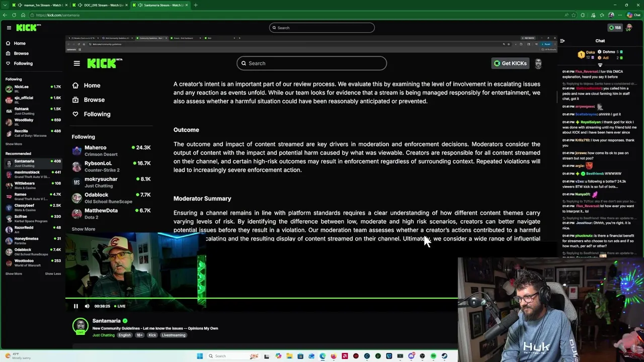The height and width of the screenshot is (362, 644).
Task: Click the Following heart icon in outer sidebar
Action: coord(8,63)
